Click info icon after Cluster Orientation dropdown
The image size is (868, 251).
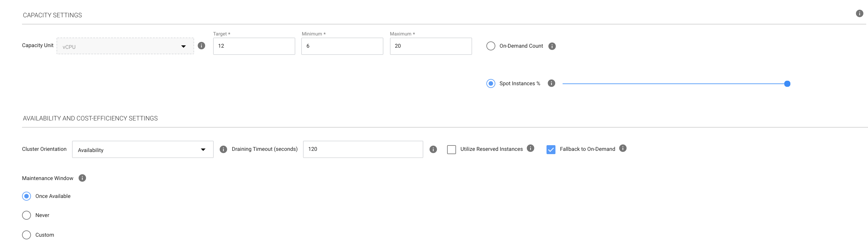pos(223,149)
